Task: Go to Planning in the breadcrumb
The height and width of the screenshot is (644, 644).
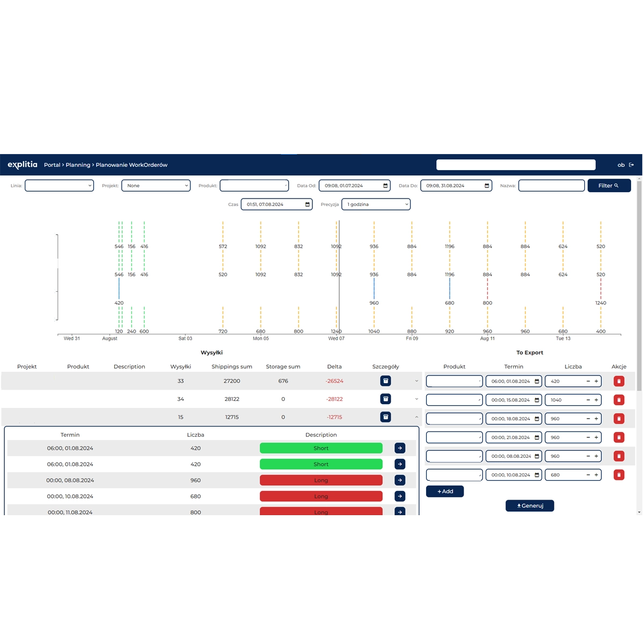Action: click(x=78, y=165)
